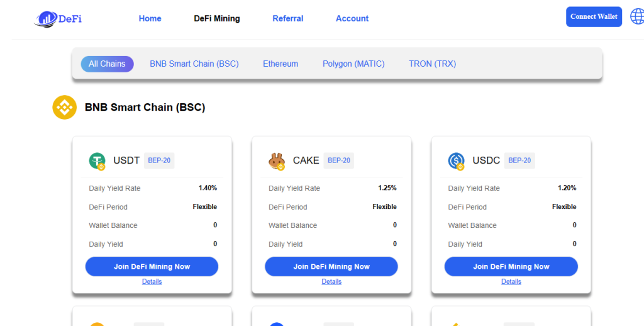The height and width of the screenshot is (326, 644).
Task: Click the USDC token name
Action: 486,160
